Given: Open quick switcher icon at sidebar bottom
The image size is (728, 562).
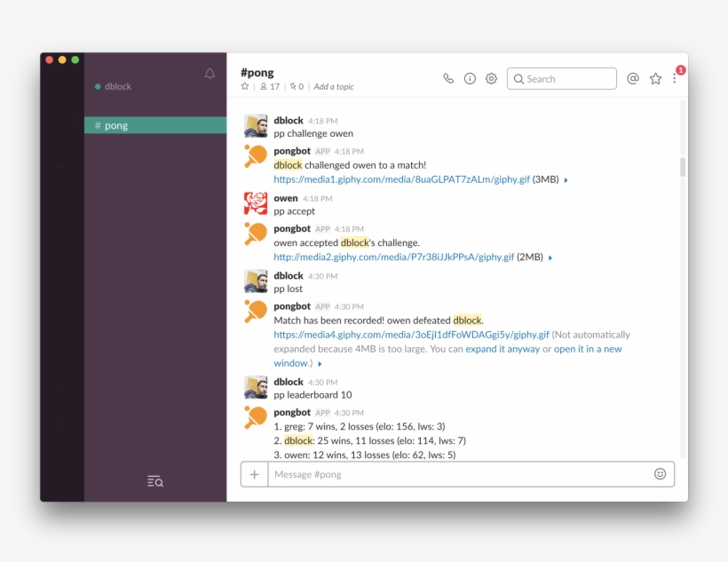Looking at the screenshot, I should (x=155, y=481).
